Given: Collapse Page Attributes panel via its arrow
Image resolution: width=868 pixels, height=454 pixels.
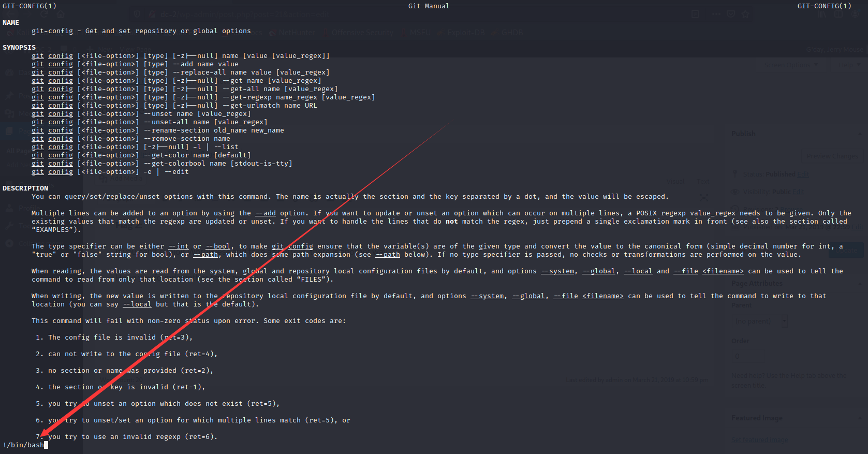Looking at the screenshot, I should [860, 284].
